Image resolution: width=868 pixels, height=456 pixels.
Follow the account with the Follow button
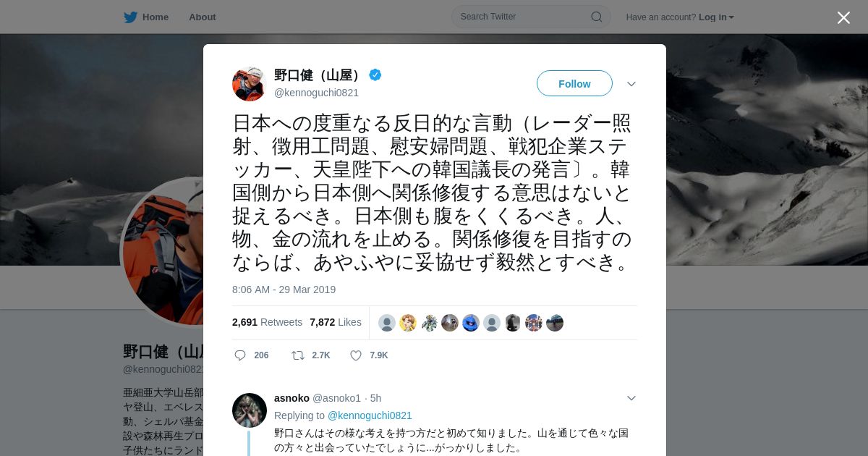coord(574,83)
